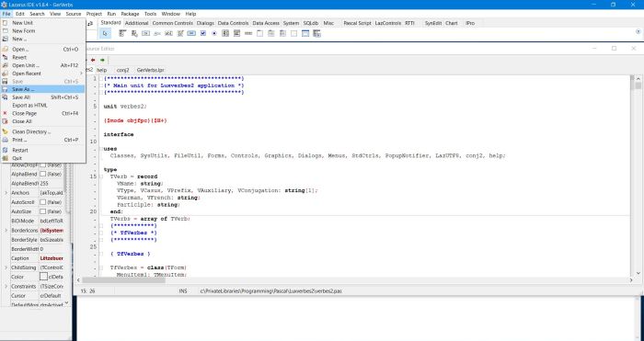Expand the Anchors property
The width and height of the screenshot is (644, 341).
click(6, 192)
